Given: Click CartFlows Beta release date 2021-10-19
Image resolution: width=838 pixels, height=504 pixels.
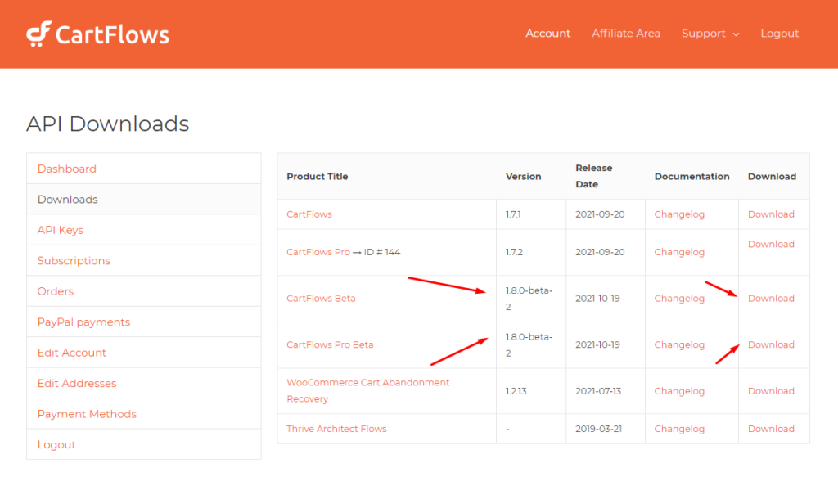Looking at the screenshot, I should pyautogui.click(x=597, y=299).
